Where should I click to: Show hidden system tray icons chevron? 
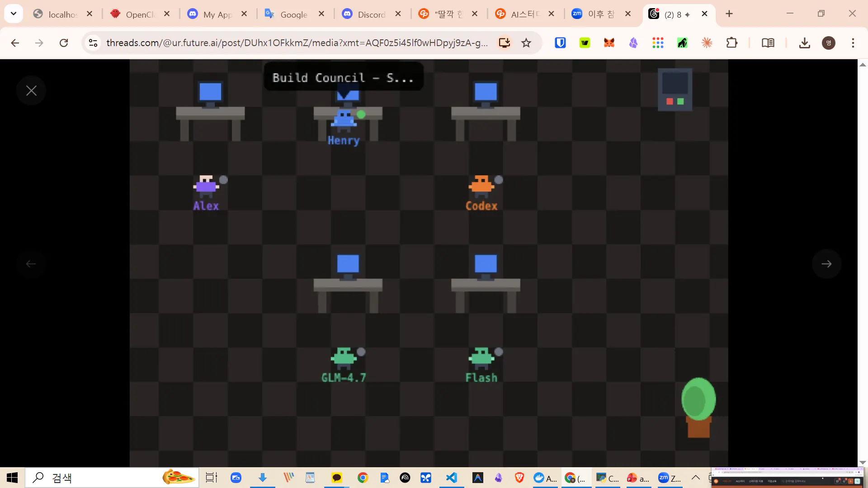696,478
